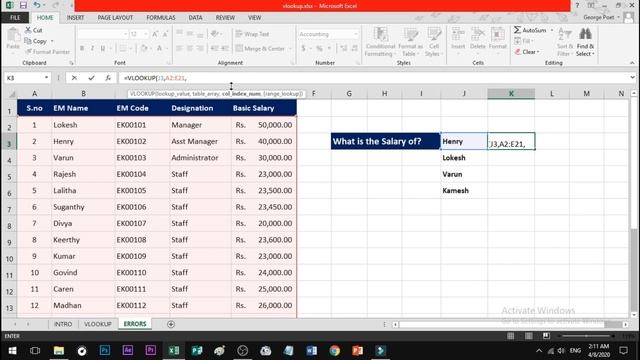Click the George Poet account name
640x360 pixels.
[x=598, y=17]
